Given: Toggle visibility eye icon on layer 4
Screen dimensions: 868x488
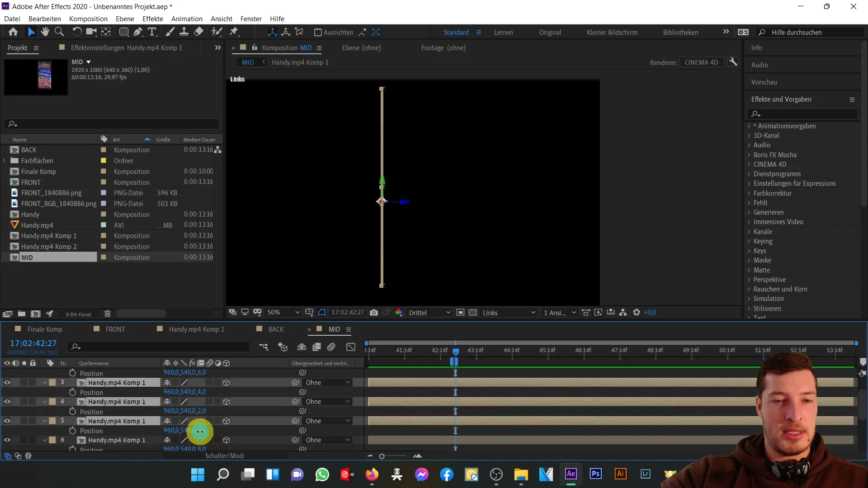Looking at the screenshot, I should point(7,401).
